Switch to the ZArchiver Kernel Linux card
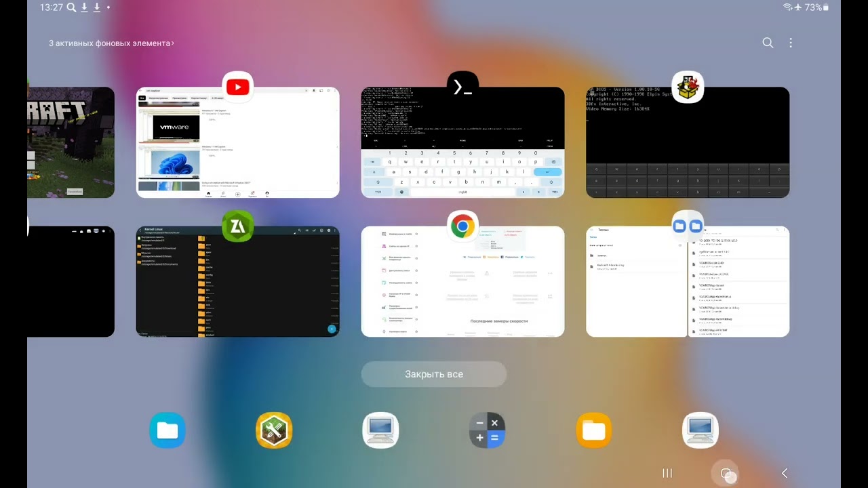This screenshot has width=868, height=488. (237, 282)
